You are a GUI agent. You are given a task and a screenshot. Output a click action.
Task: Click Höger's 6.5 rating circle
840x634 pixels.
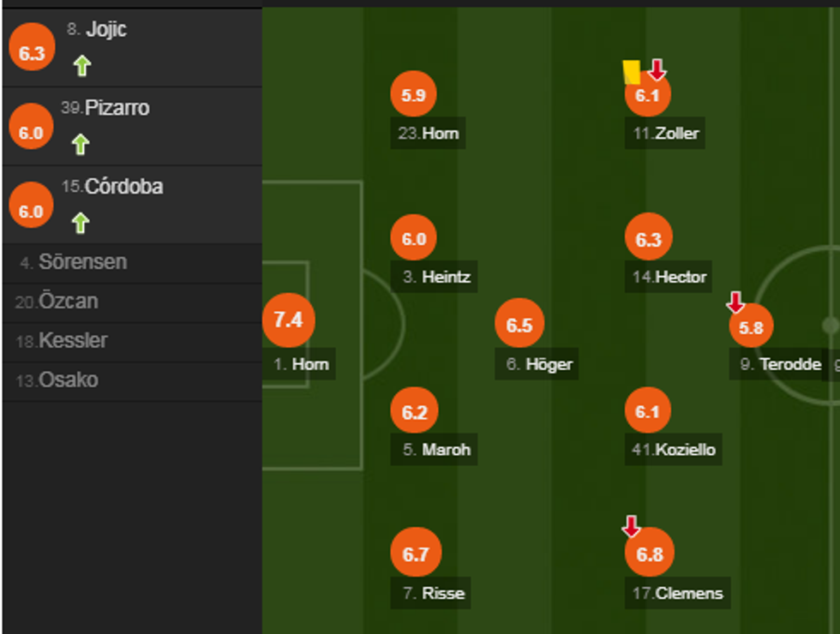pyautogui.click(x=519, y=326)
